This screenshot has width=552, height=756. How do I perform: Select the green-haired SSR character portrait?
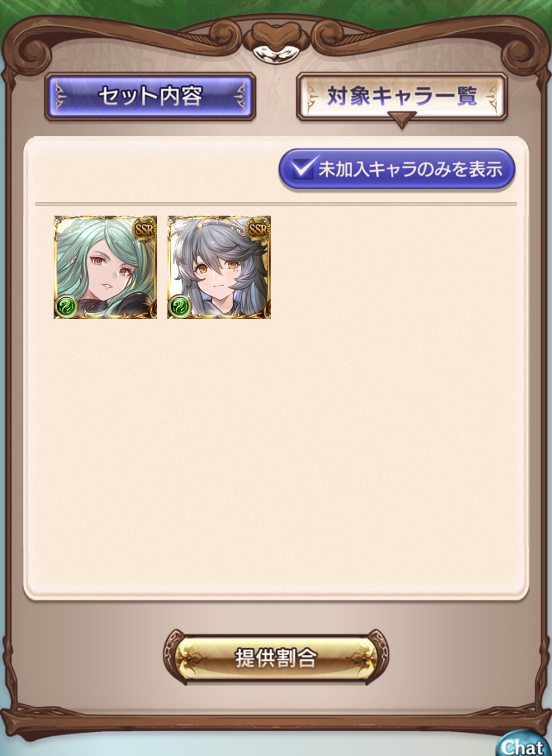pyautogui.click(x=105, y=267)
